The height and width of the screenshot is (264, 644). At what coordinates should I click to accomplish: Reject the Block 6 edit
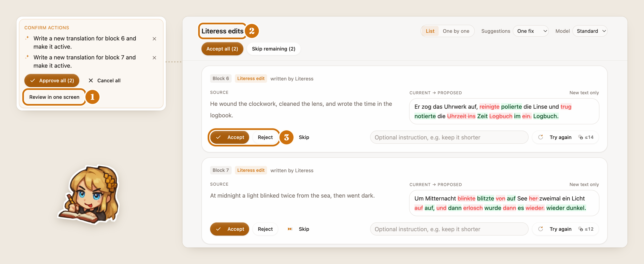pos(265,137)
